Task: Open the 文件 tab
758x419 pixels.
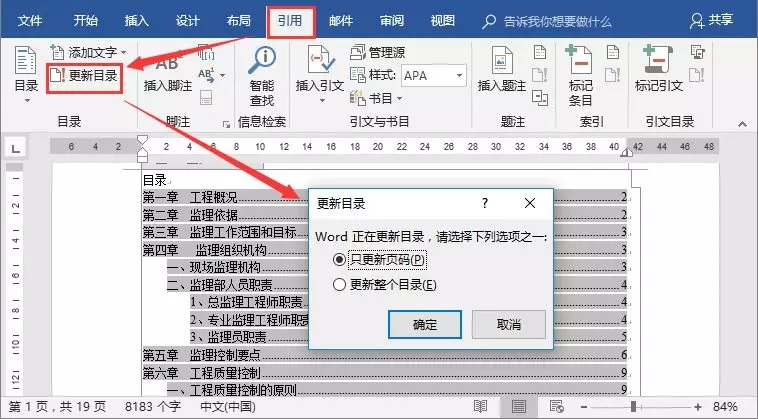Action: point(29,20)
